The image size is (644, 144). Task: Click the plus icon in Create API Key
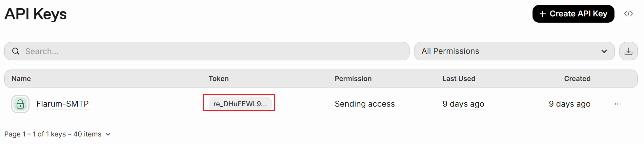coord(542,14)
